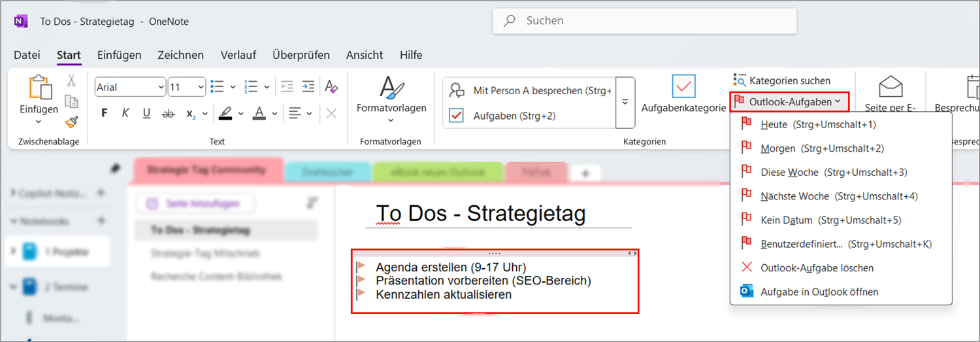Click the Kategorien suchen icon
Image resolution: width=980 pixels, height=342 pixels.
coord(740,80)
